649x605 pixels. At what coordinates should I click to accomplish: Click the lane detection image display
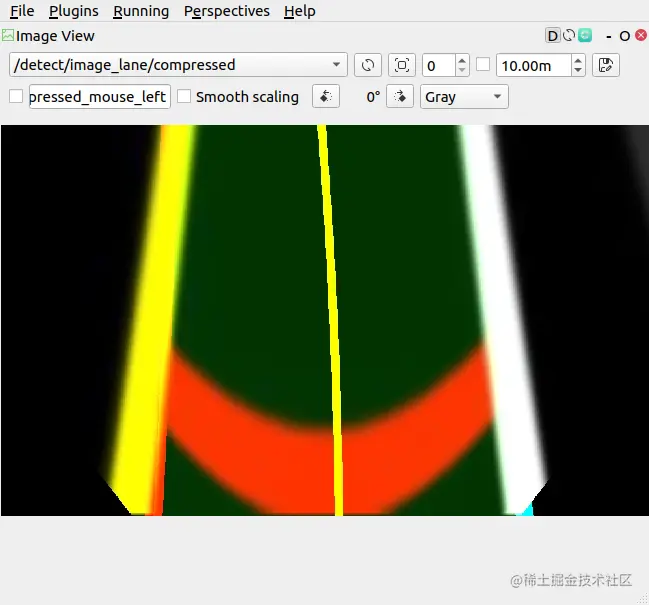coord(324,320)
